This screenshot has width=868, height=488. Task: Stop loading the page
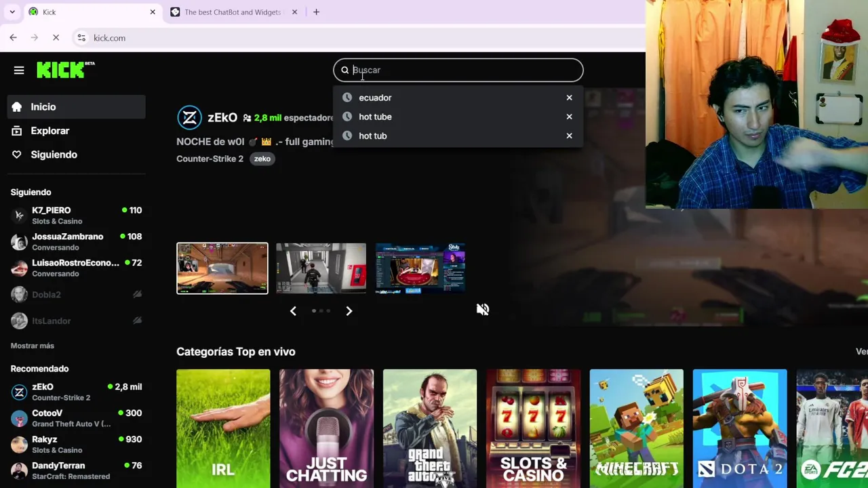[x=56, y=38]
